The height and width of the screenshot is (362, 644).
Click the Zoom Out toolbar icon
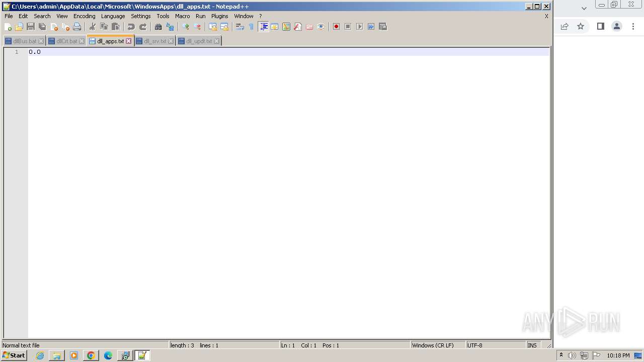coord(197,27)
